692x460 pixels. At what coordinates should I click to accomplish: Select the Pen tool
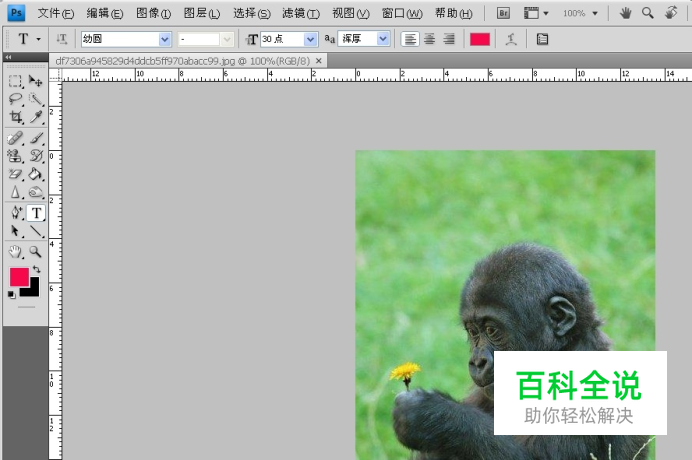[x=15, y=213]
